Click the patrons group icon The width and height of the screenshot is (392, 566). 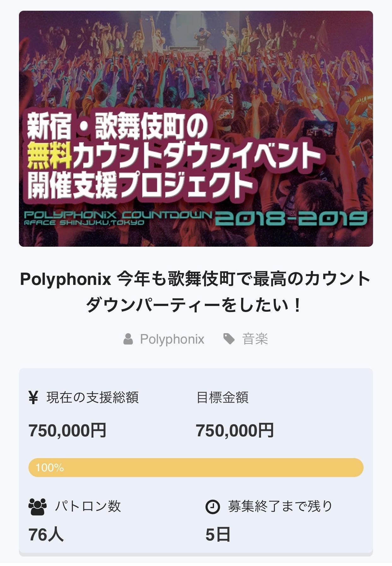tap(38, 506)
